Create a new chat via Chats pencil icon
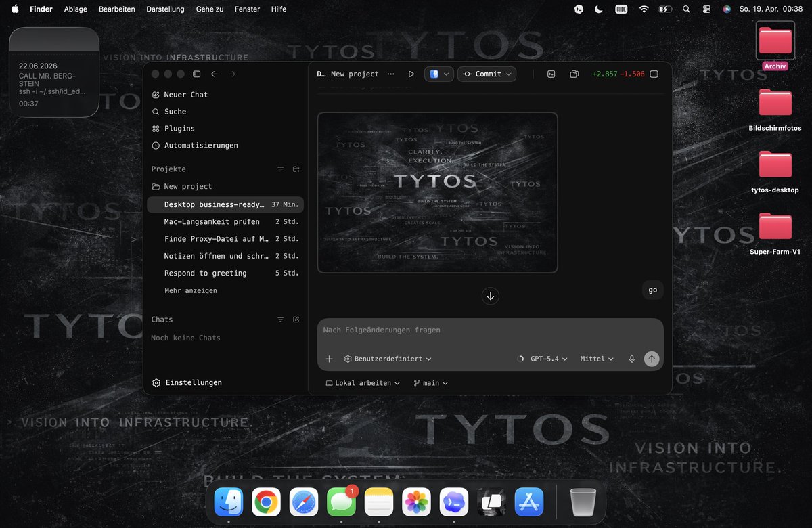Screen dimensions: 812x528 [296, 320]
